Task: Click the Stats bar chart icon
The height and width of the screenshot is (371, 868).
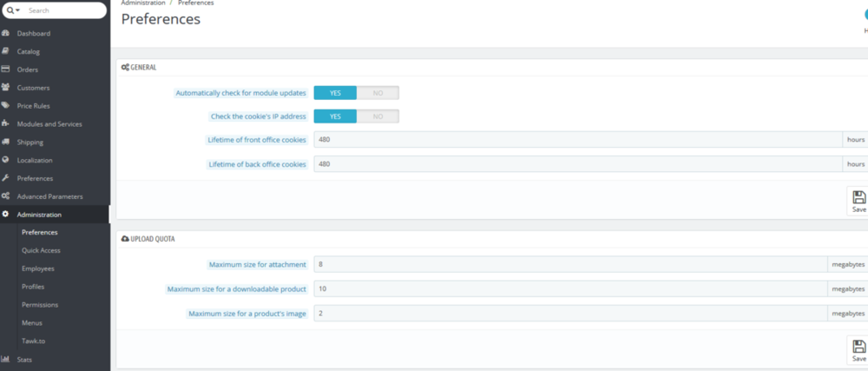Action: click(x=6, y=359)
